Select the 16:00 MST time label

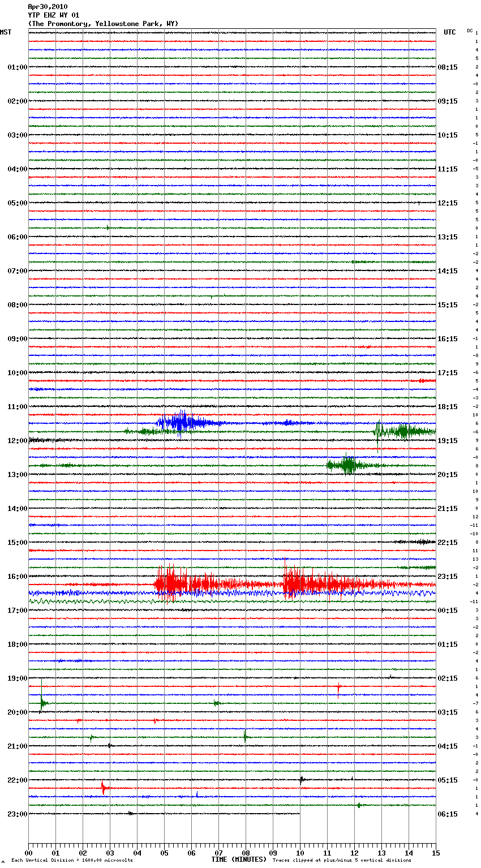[x=18, y=577]
